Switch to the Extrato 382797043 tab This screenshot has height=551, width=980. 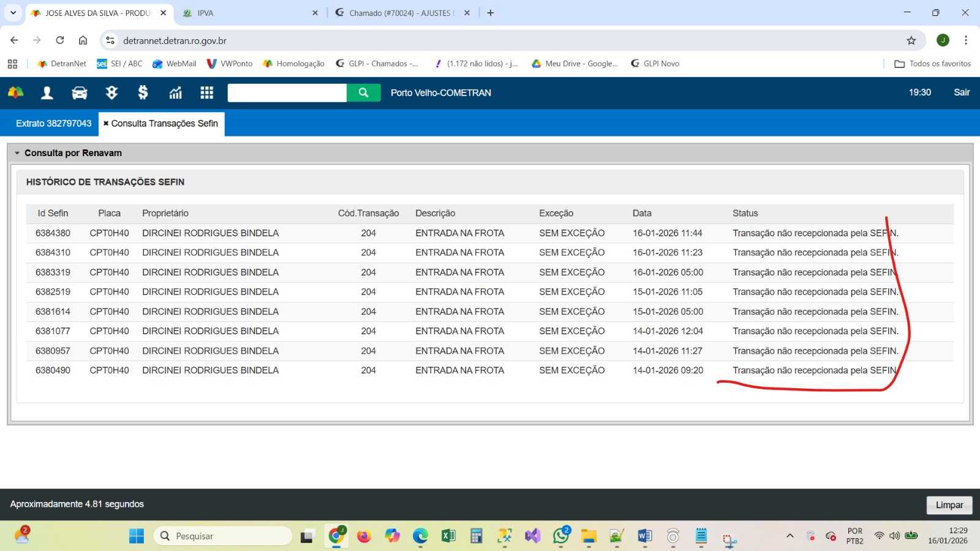click(x=53, y=124)
